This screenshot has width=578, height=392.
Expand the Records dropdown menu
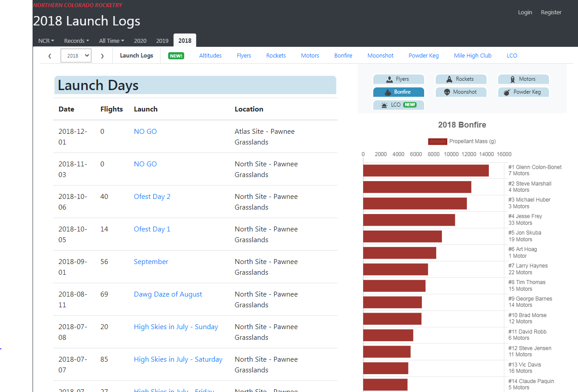click(76, 41)
